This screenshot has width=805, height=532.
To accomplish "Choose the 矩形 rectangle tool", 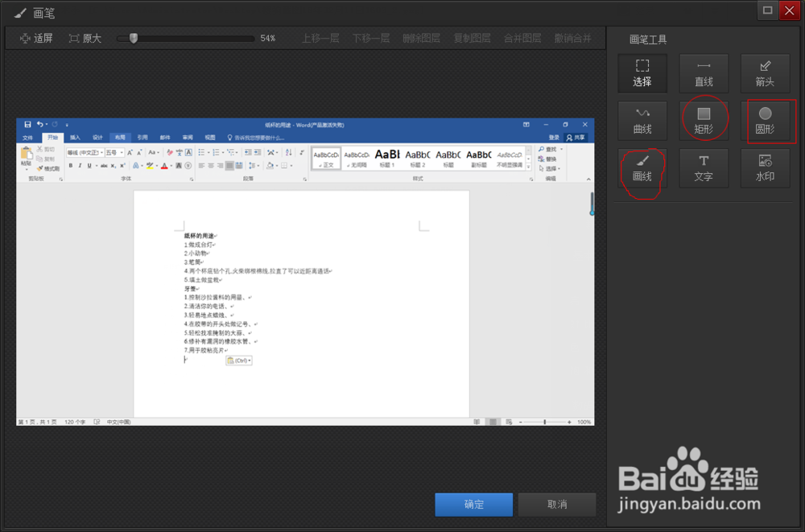I will tap(704, 121).
